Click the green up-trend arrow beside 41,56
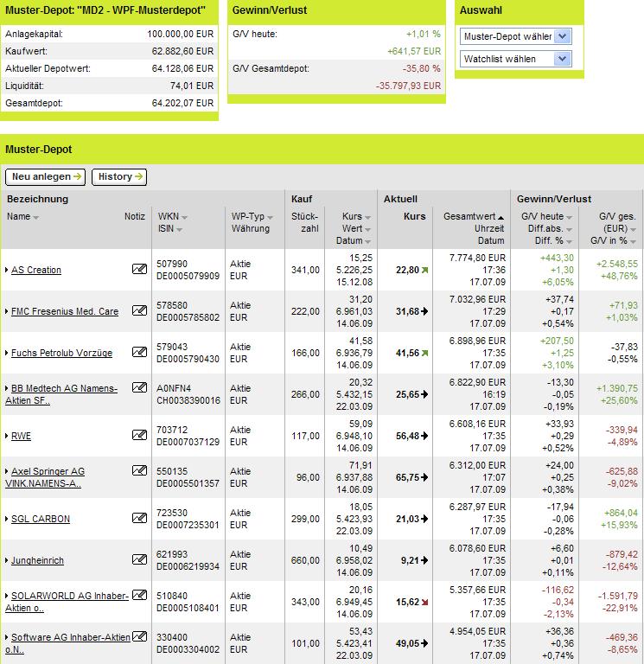Image resolution: width=644 pixels, height=664 pixels. tap(424, 353)
